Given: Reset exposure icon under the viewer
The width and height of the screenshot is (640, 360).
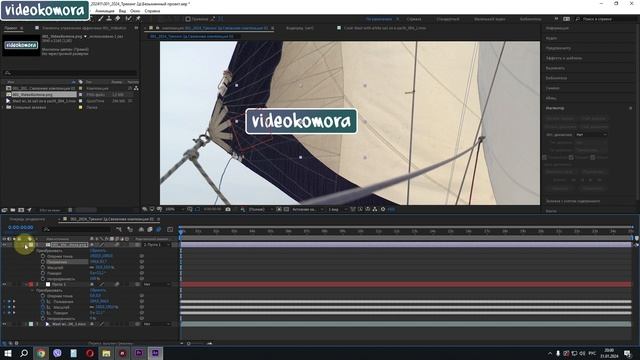Looking at the screenshot, I should pyautogui.click(x=383, y=209).
